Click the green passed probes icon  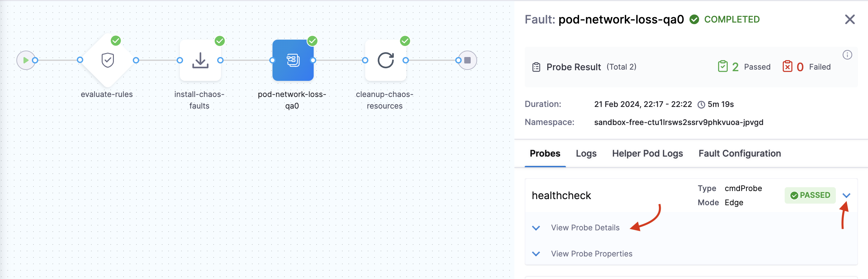tap(723, 66)
